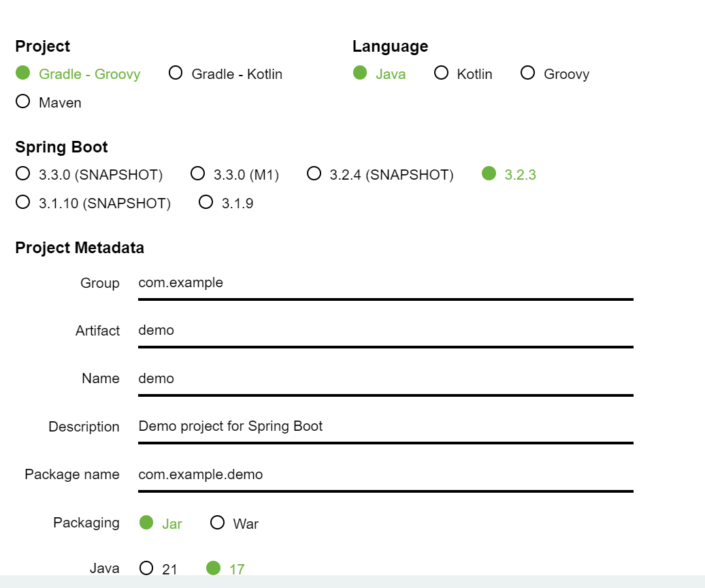Screen dimensions: 705x588
Task: Click the Packaging label
Action: click(86, 523)
